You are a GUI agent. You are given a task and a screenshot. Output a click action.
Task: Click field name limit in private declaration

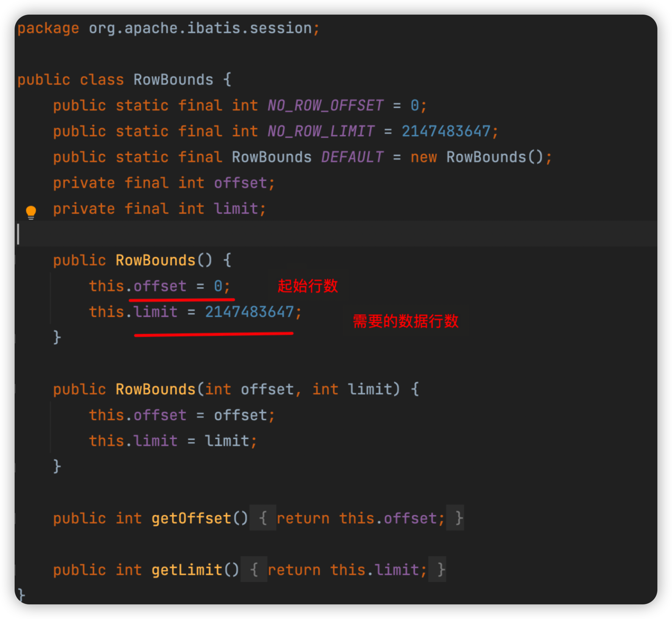pos(236,209)
